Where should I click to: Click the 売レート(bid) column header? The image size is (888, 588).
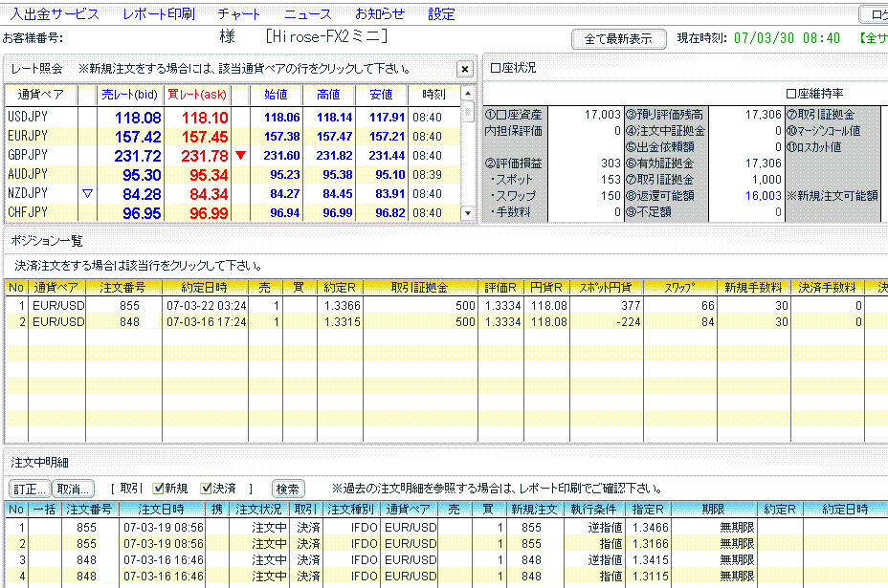[130, 95]
